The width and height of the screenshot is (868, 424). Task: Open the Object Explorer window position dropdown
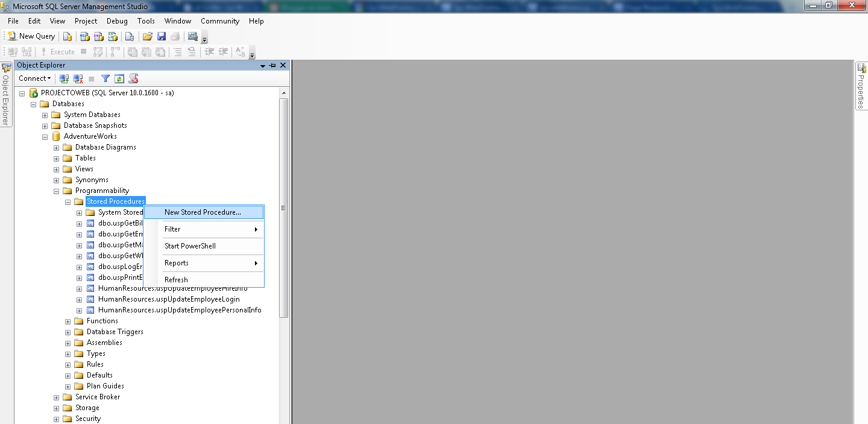[263, 65]
